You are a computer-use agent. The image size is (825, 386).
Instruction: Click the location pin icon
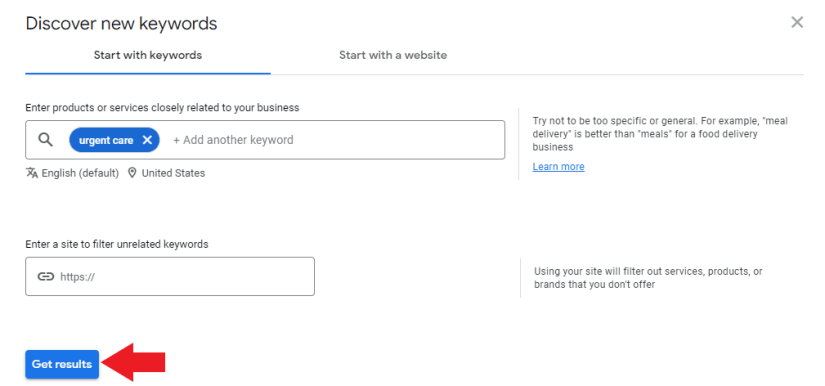pos(132,172)
